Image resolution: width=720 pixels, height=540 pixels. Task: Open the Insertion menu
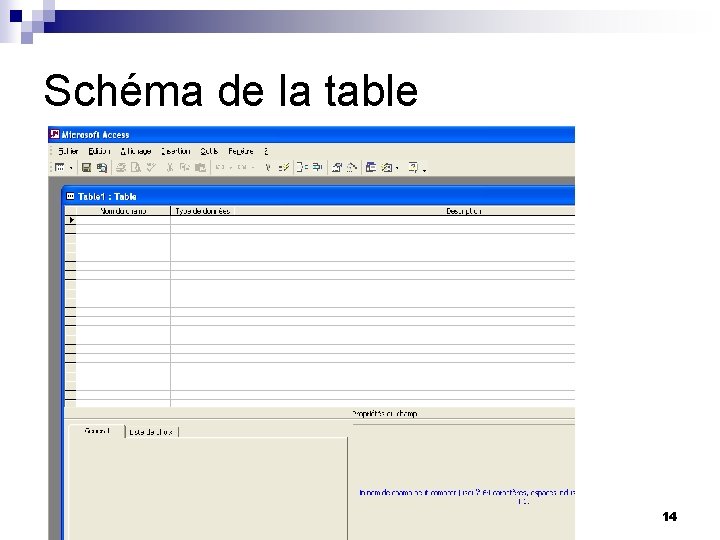tap(175, 151)
